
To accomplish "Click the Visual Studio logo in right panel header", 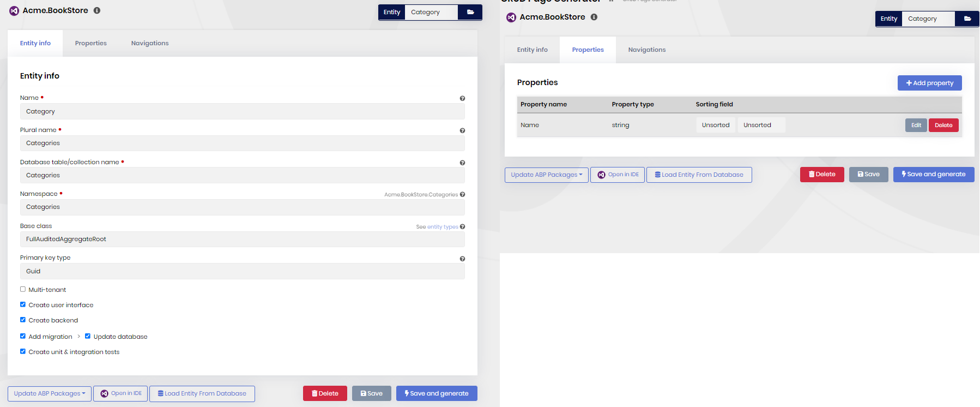I will coord(511,17).
